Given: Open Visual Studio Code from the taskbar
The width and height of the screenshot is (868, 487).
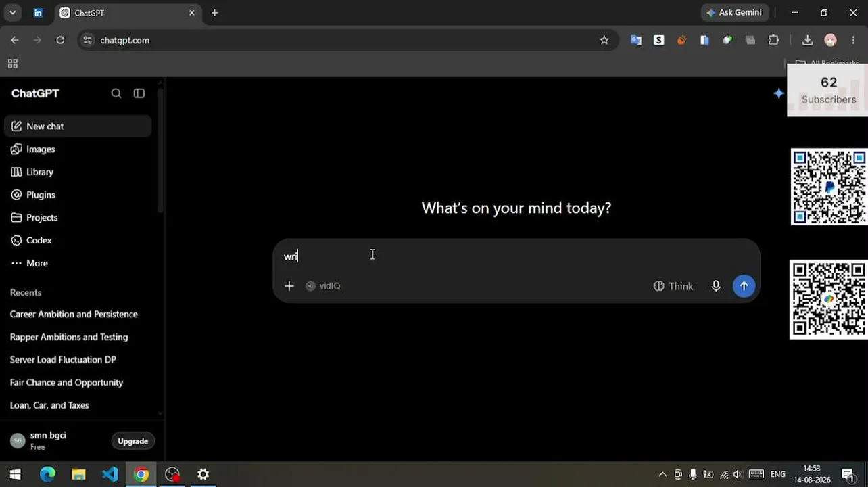Looking at the screenshot, I should click(x=110, y=474).
